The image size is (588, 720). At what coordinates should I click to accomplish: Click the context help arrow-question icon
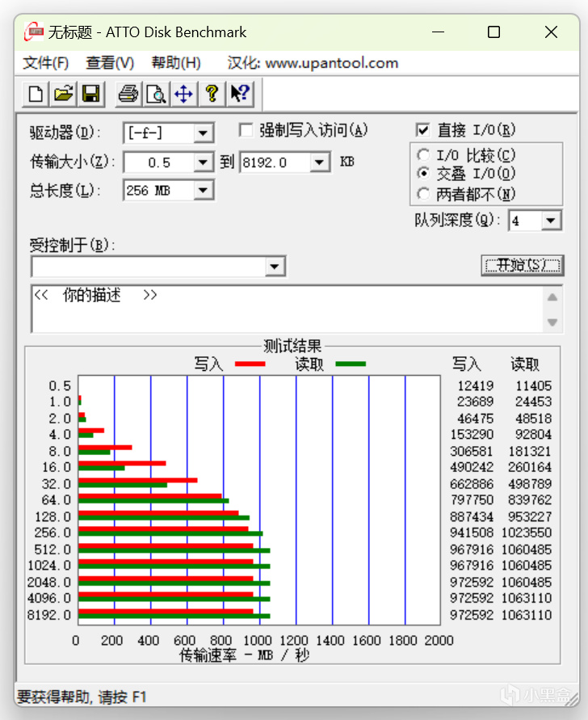240,94
